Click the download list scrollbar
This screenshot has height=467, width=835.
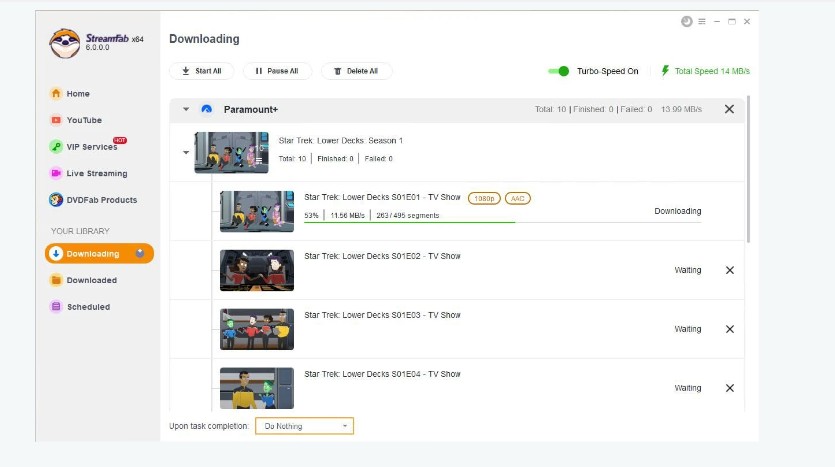[x=748, y=169]
